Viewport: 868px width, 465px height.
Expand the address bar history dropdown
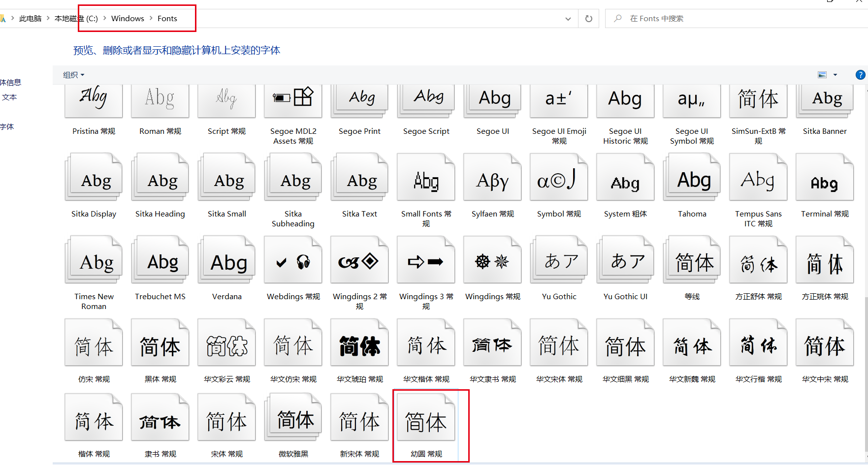pyautogui.click(x=568, y=19)
